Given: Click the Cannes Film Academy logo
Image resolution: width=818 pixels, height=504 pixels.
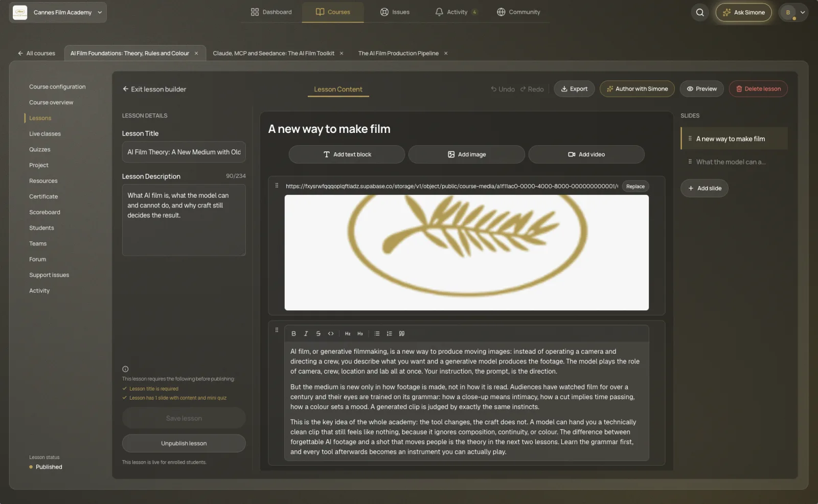Looking at the screenshot, I should click(x=20, y=12).
